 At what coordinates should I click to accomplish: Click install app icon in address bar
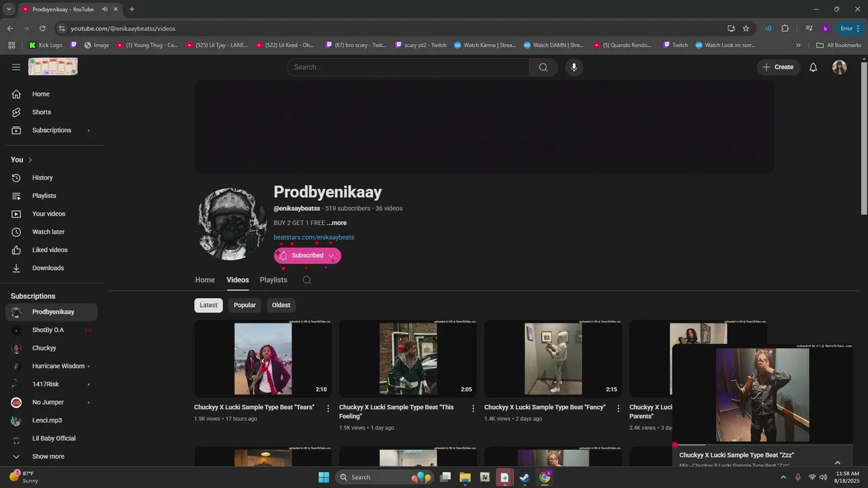[731, 28]
